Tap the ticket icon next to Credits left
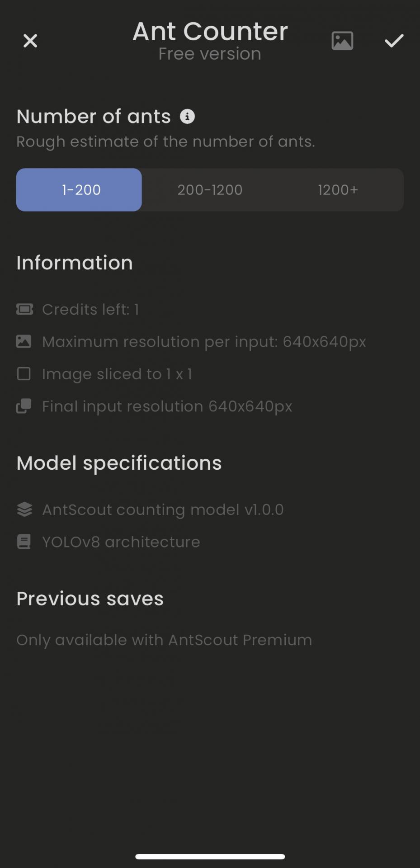The image size is (420, 868). [24, 309]
